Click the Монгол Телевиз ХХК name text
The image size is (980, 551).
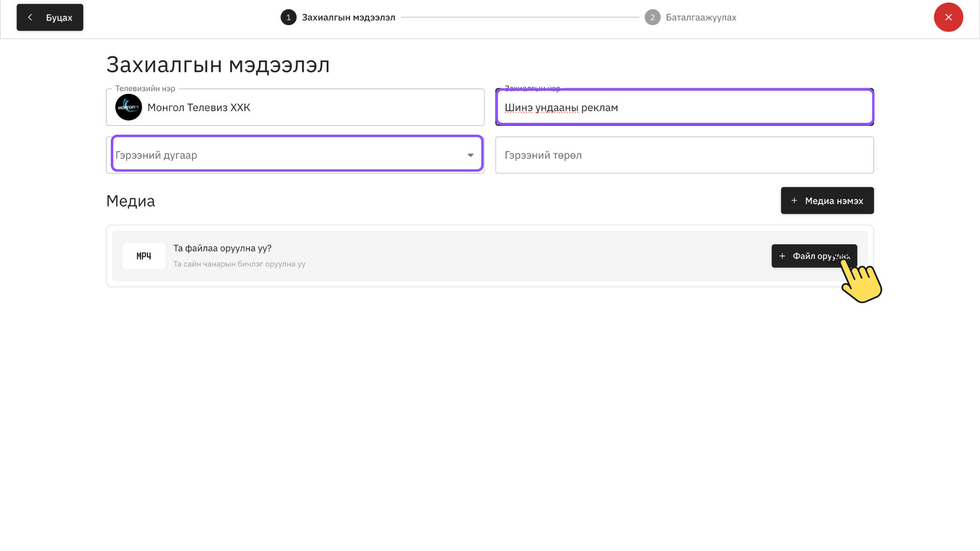pyautogui.click(x=199, y=108)
